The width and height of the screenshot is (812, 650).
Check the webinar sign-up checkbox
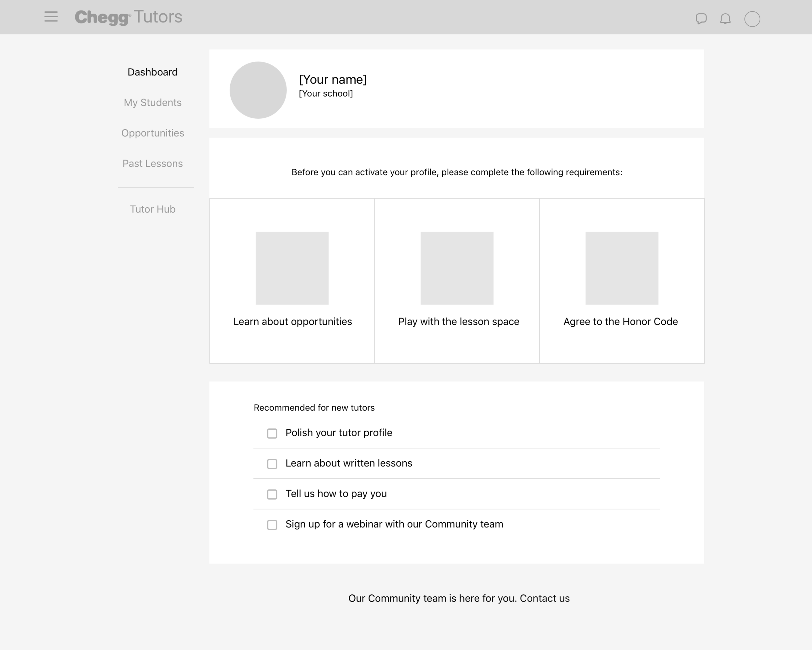tap(272, 525)
